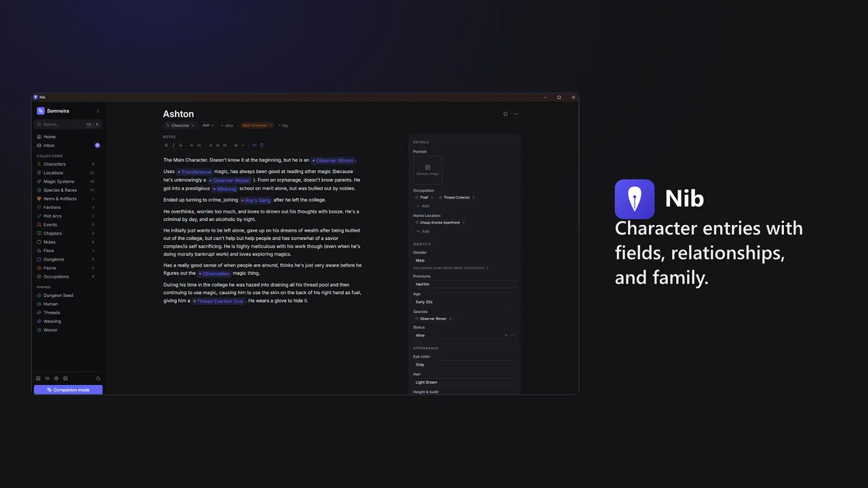The image size is (868, 488).
Task: Open the Magic Systems collection
Action: (x=68, y=182)
